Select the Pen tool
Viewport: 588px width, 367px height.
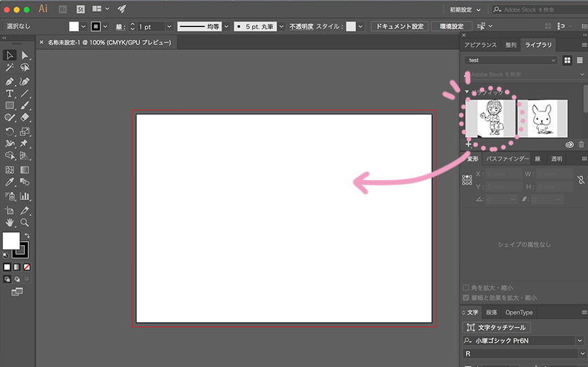point(10,81)
